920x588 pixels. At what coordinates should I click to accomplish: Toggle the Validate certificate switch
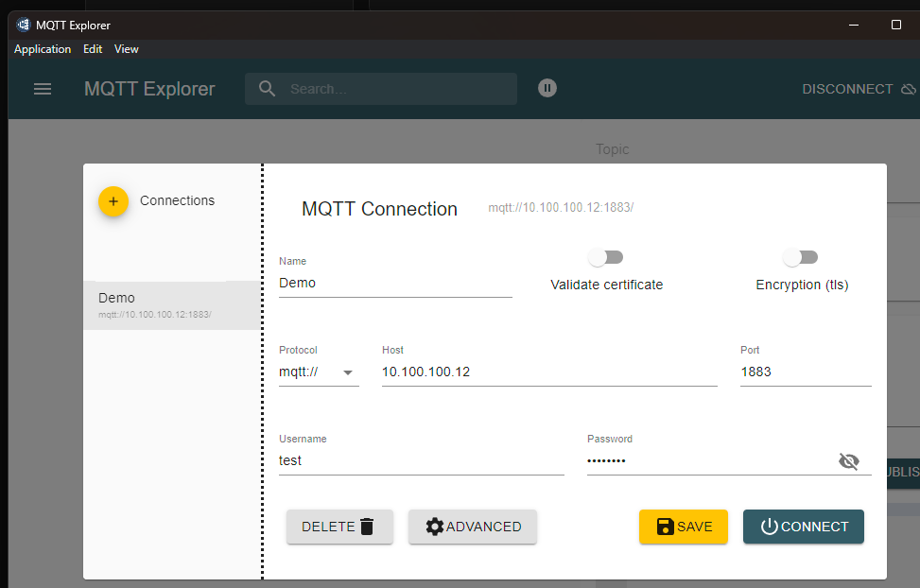(605, 257)
